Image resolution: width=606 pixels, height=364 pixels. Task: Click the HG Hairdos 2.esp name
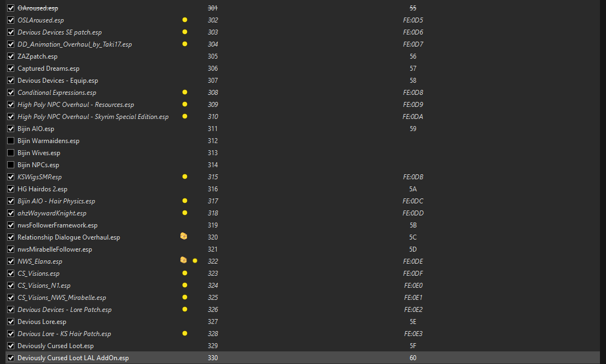[43, 189]
